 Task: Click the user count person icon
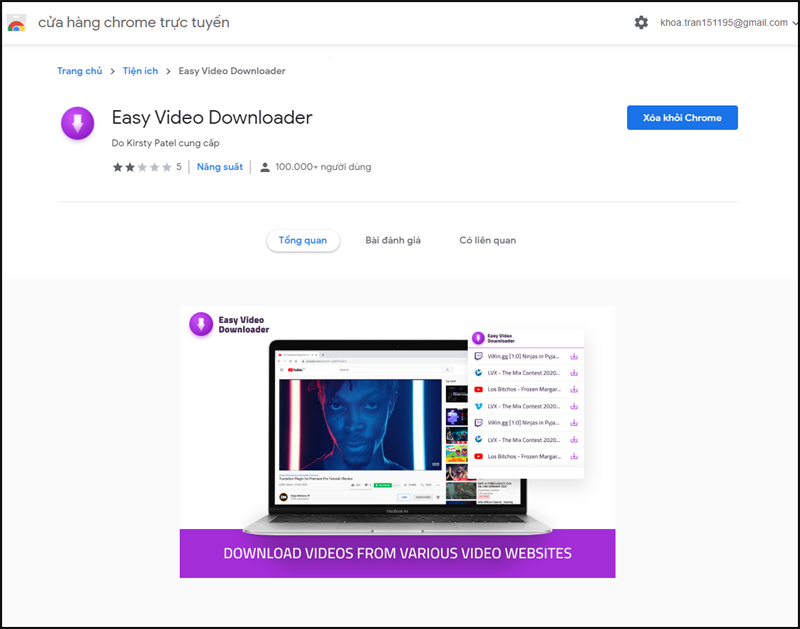[x=265, y=167]
